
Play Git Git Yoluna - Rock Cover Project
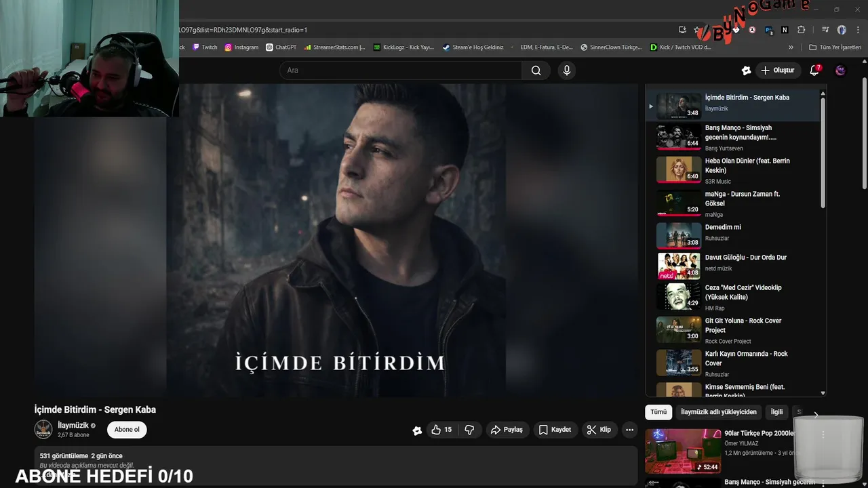[732, 331]
